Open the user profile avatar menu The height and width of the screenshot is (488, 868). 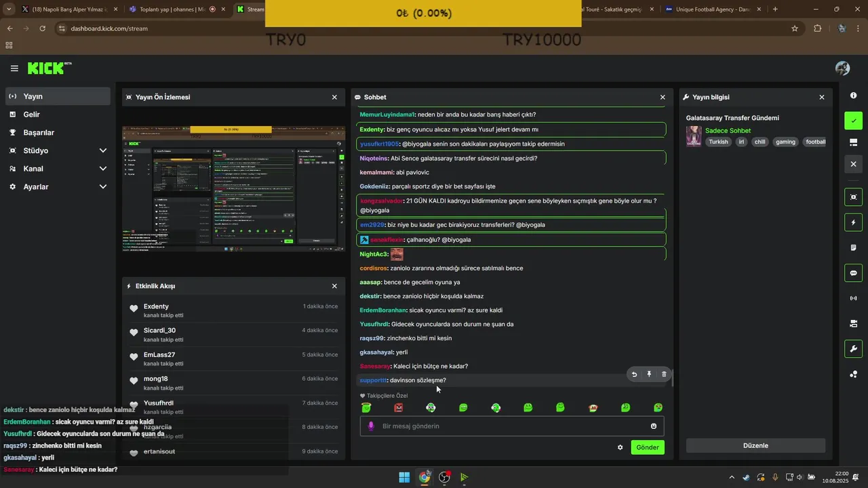tap(843, 68)
